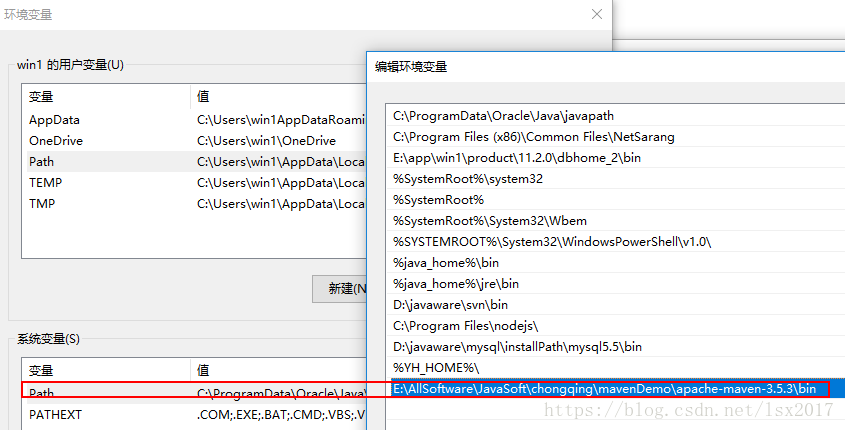Image resolution: width=845 pixels, height=430 pixels.
Task: Click 值 column header in 系统变量 list
Action: pos(278,370)
